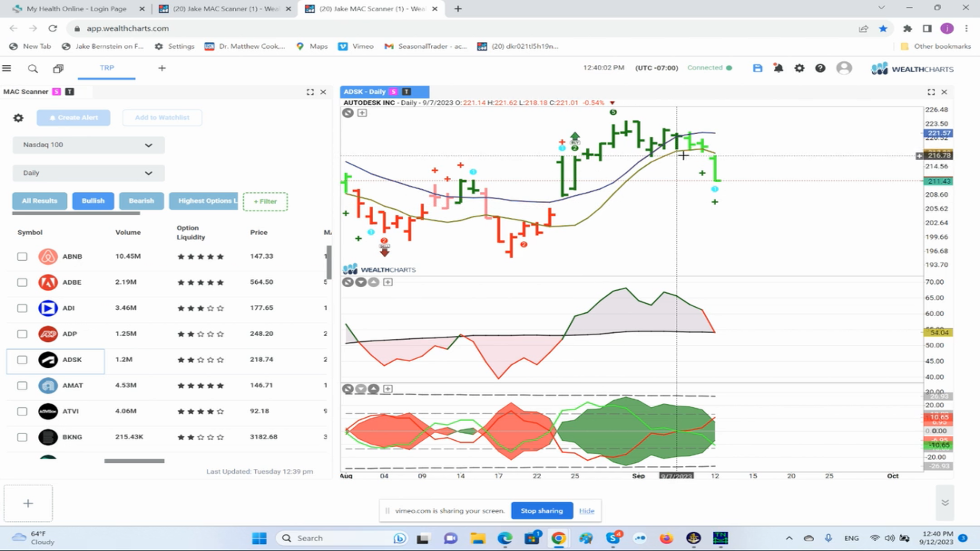Click the T badge on ADSK chart tab
Viewport: 980px width, 551px height.
pyautogui.click(x=406, y=92)
